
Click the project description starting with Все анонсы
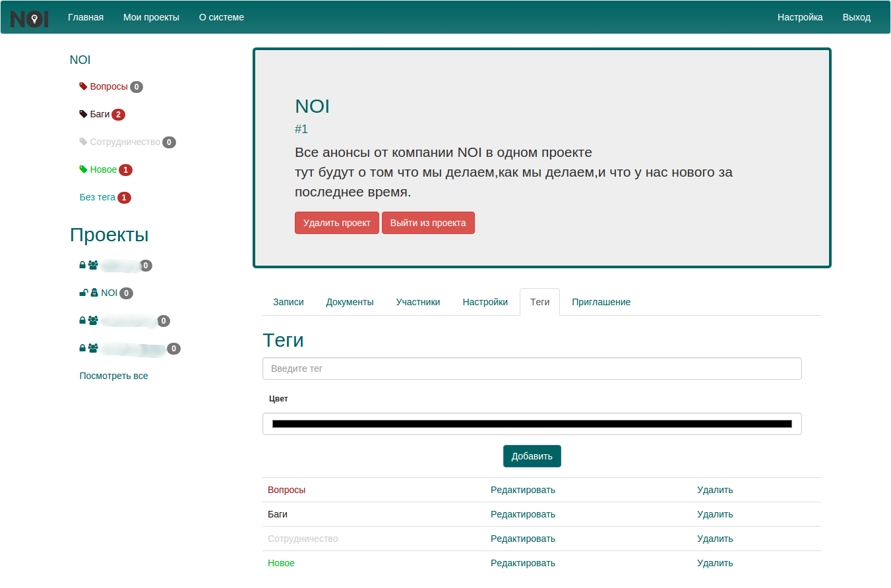click(x=514, y=173)
